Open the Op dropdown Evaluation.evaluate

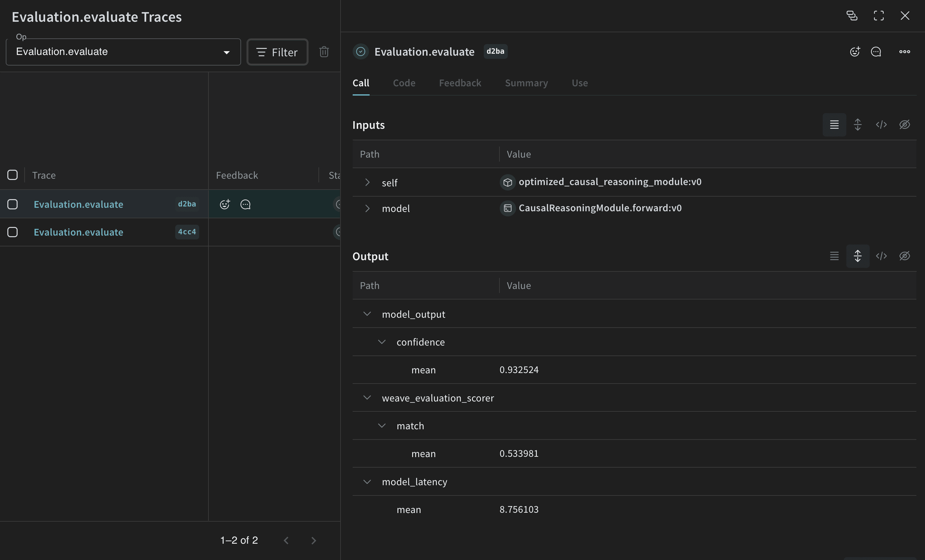[x=123, y=52]
